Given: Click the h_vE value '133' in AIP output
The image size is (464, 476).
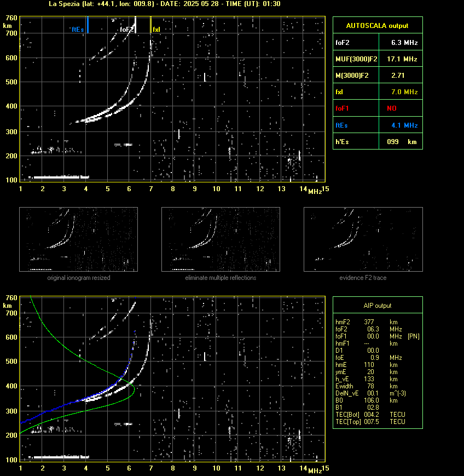Looking at the screenshot, I should click(x=369, y=379).
